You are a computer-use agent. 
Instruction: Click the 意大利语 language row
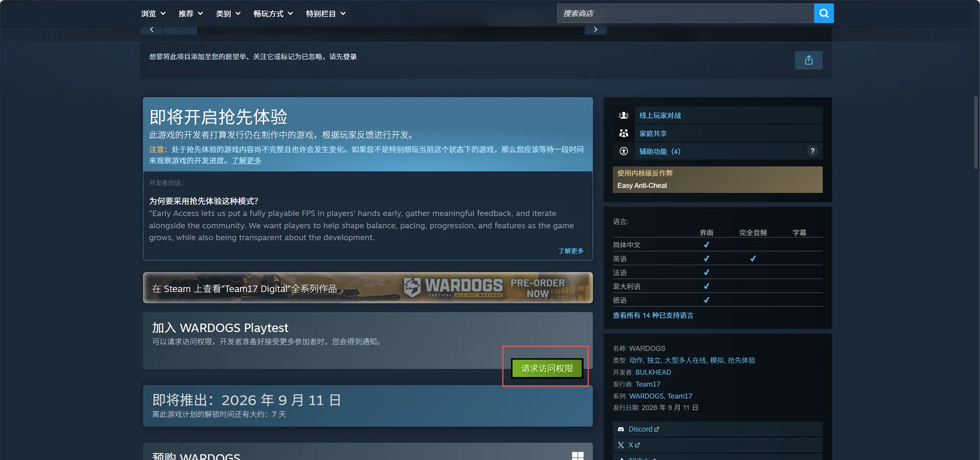tap(717, 286)
